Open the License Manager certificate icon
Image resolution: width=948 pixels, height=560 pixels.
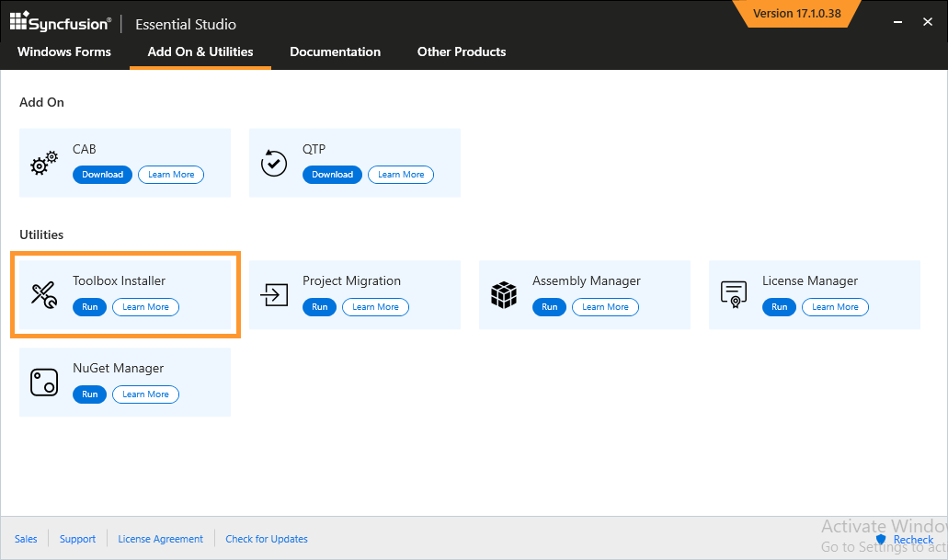(733, 295)
